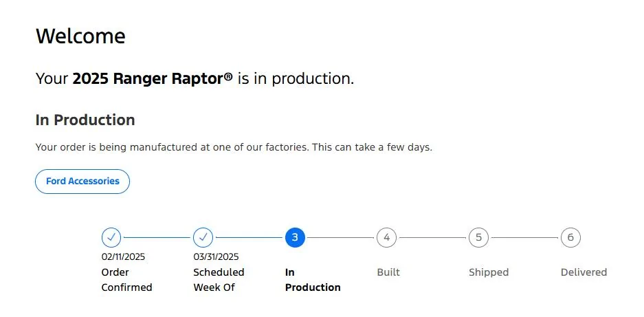644x317 pixels.
Task: Click the Order Confirmed step label
Action: point(127,280)
